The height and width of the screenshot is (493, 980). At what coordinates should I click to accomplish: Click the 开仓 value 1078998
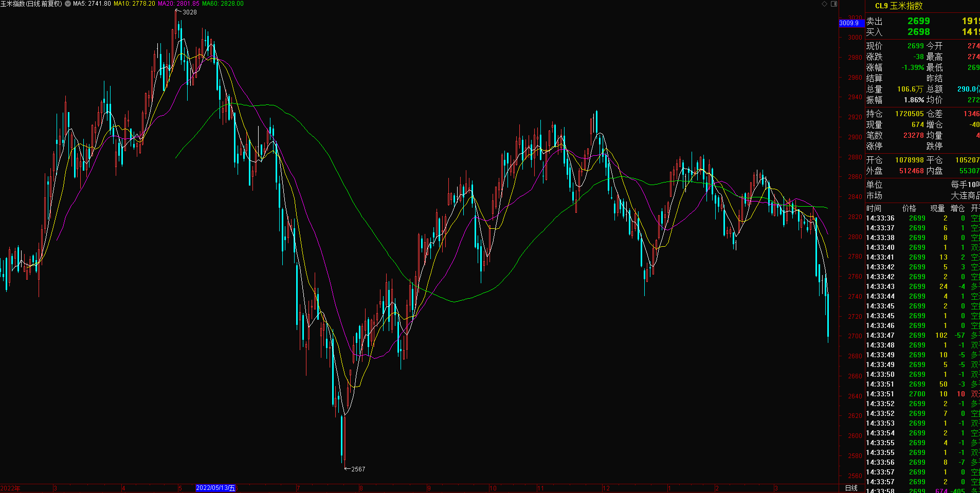(x=910, y=160)
